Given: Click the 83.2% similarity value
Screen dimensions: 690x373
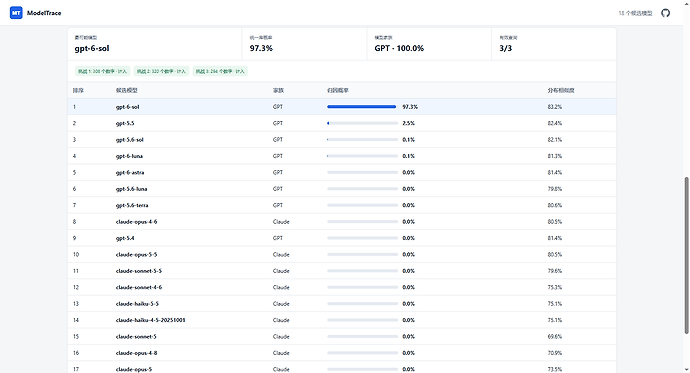Looking at the screenshot, I should coord(554,107).
